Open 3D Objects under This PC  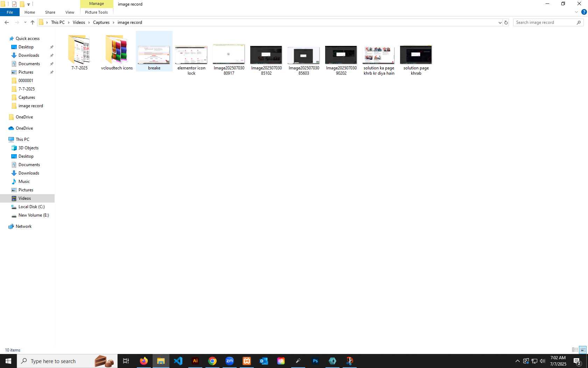28,148
